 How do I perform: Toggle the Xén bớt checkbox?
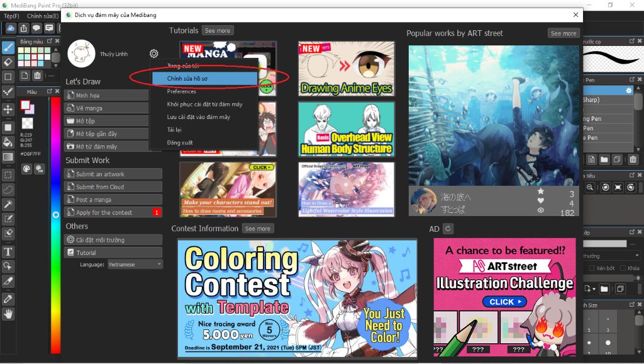[592, 268]
